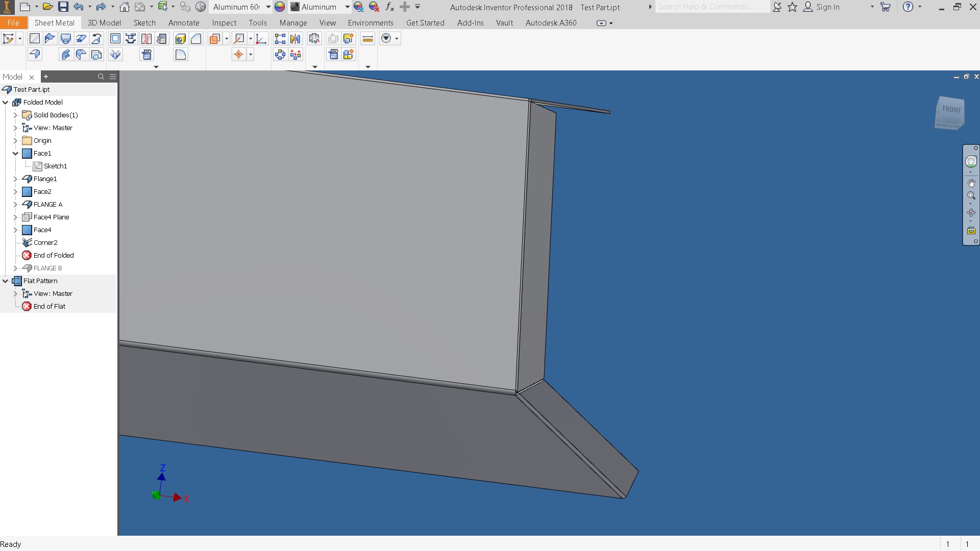Image resolution: width=980 pixels, height=551 pixels.
Task: Toggle End of Flat marker
Action: tap(49, 306)
